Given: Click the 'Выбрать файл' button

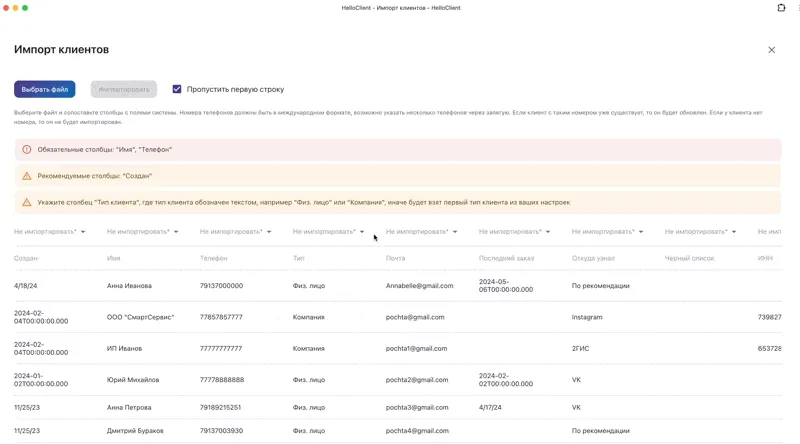Looking at the screenshot, I should click(45, 89).
